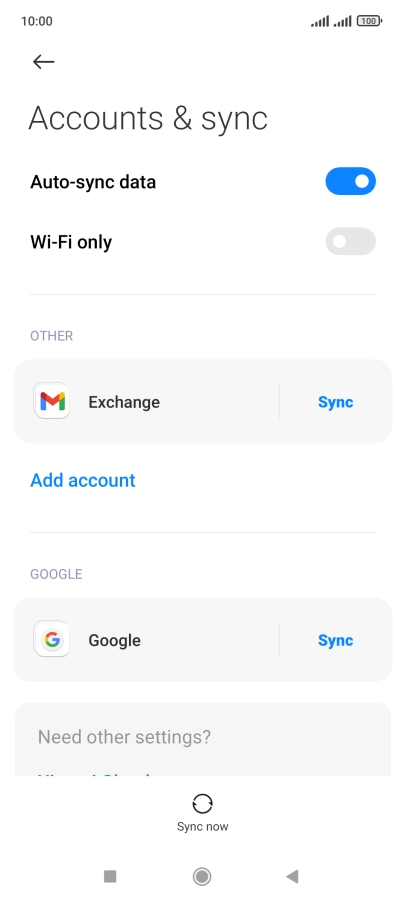Screen dimensions: 406x902
Task: Open the Exchange account entry
Action: pos(146,402)
